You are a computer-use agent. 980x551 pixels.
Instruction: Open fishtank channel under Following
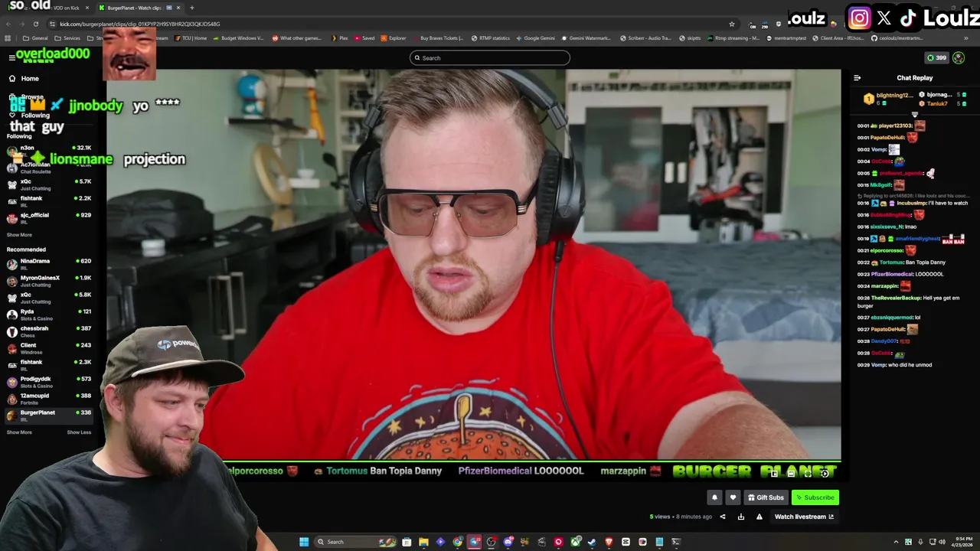[x=49, y=201]
